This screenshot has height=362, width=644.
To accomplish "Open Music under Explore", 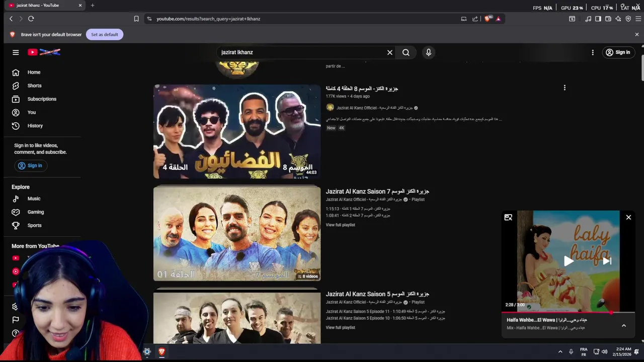I will click(x=42, y=199).
